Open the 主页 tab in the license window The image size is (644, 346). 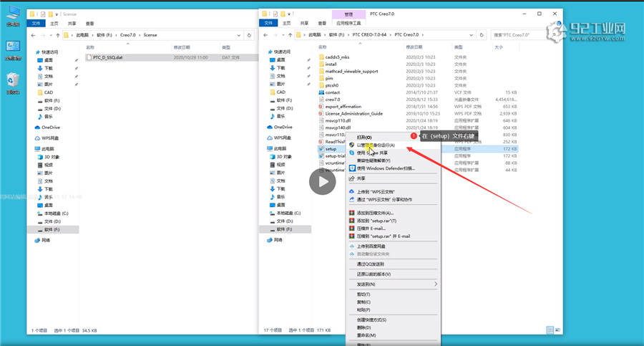point(54,24)
